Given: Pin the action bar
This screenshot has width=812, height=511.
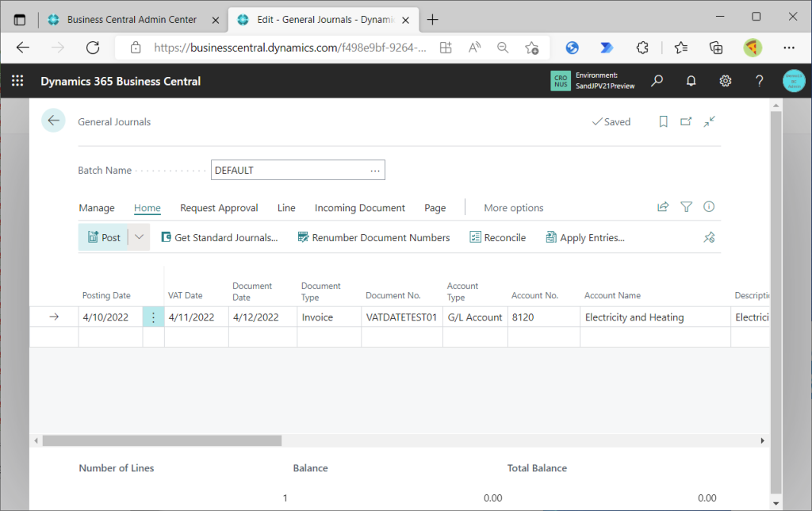Looking at the screenshot, I should 709,237.
